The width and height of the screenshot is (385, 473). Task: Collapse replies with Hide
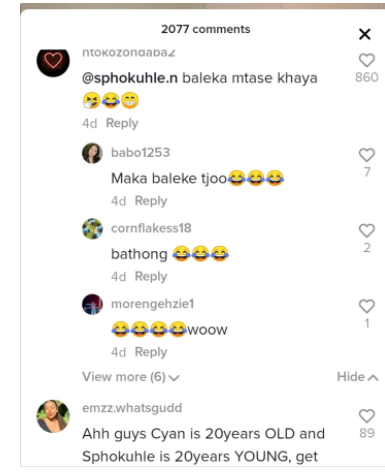357,377
